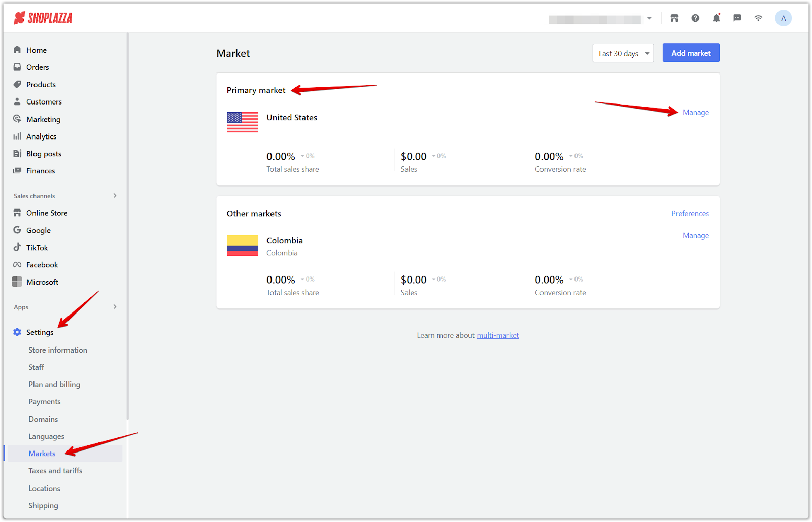Click the Analytics bar chart icon
This screenshot has width=812, height=522.
17,136
